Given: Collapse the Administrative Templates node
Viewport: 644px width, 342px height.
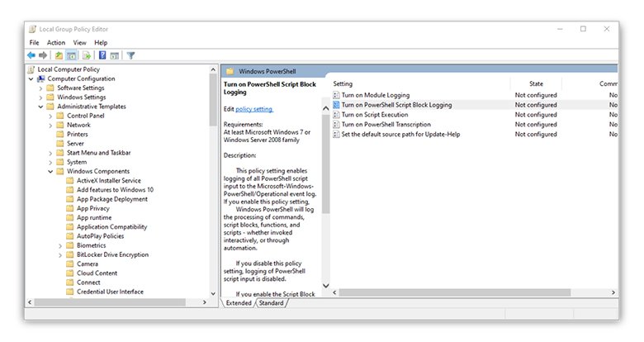Looking at the screenshot, I should [x=40, y=107].
